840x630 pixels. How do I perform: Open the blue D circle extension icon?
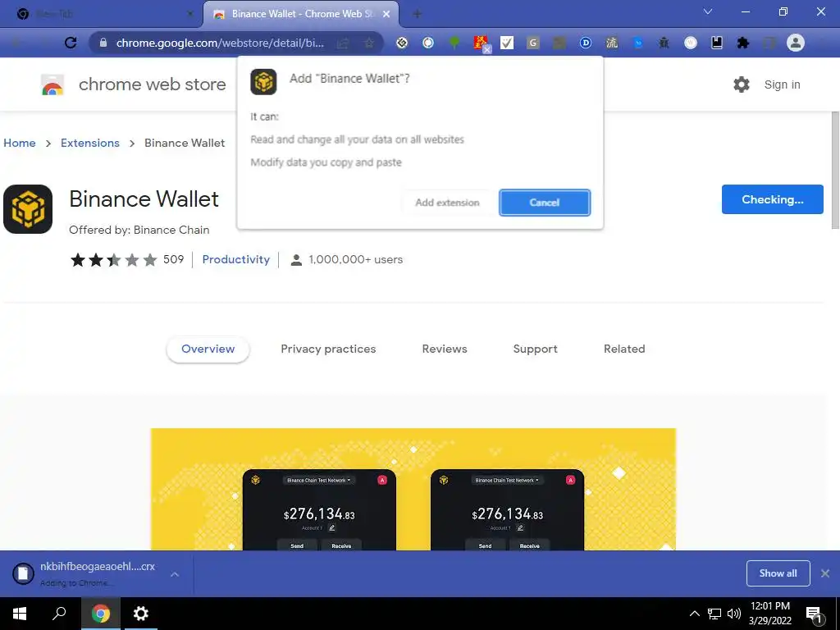pyautogui.click(x=586, y=43)
